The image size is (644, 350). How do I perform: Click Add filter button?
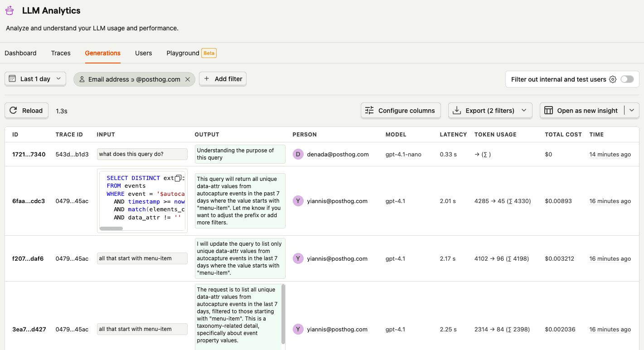pyautogui.click(x=223, y=79)
